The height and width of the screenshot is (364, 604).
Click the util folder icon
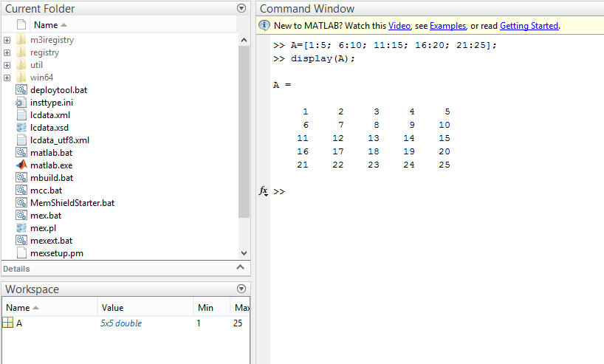coord(21,65)
